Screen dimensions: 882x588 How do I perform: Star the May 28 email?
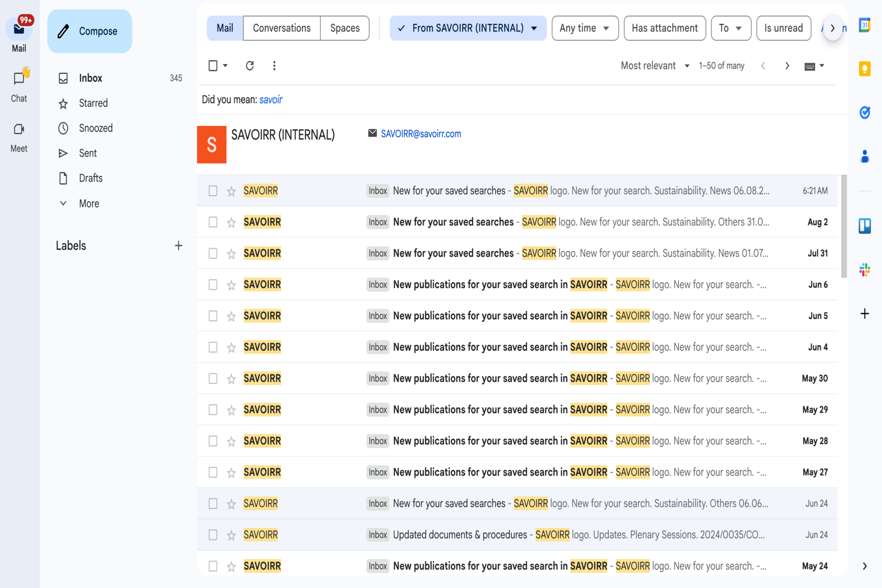point(231,441)
